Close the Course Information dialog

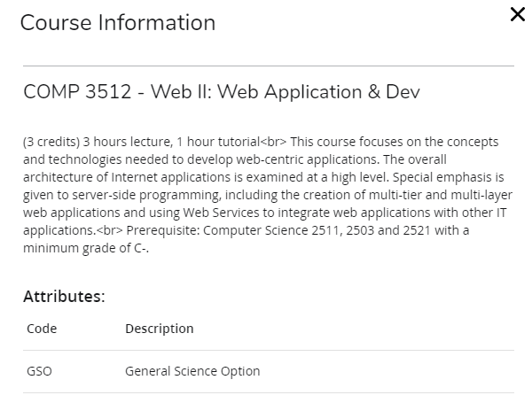click(518, 14)
